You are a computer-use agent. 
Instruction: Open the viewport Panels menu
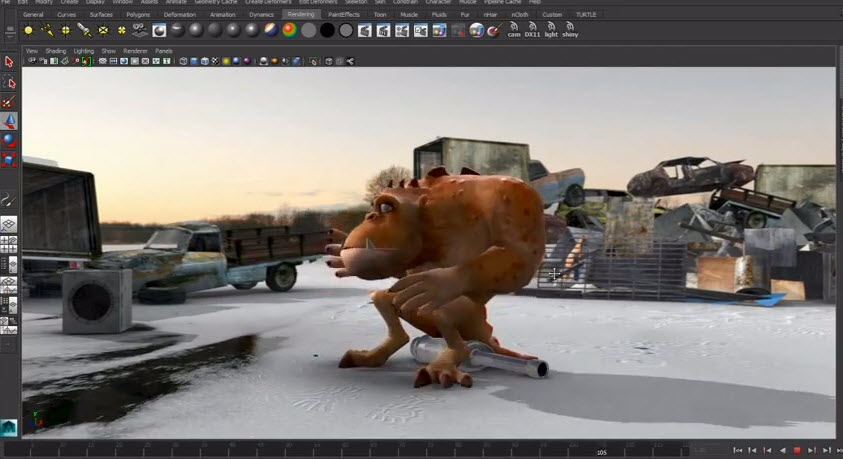tap(163, 51)
